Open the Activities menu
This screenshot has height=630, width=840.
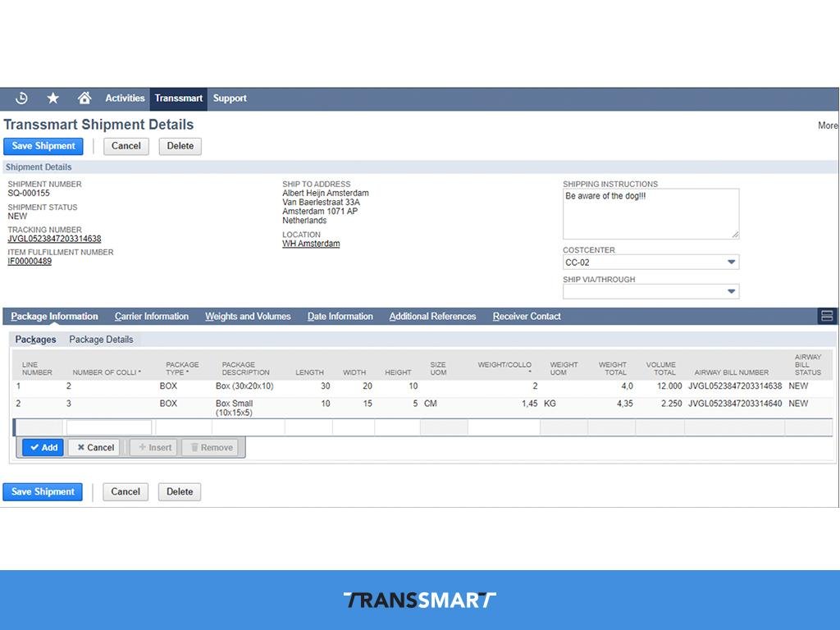tap(125, 98)
